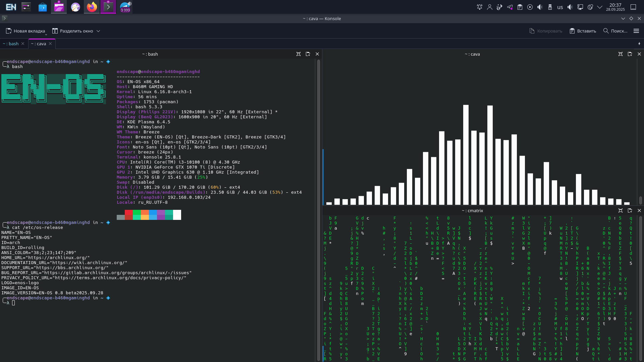Launch Firefox from the taskbar
644x362 pixels.
point(92,7)
